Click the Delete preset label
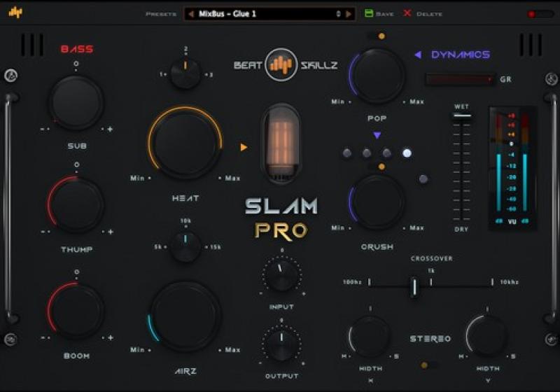The width and height of the screenshot is (560, 392). click(429, 14)
